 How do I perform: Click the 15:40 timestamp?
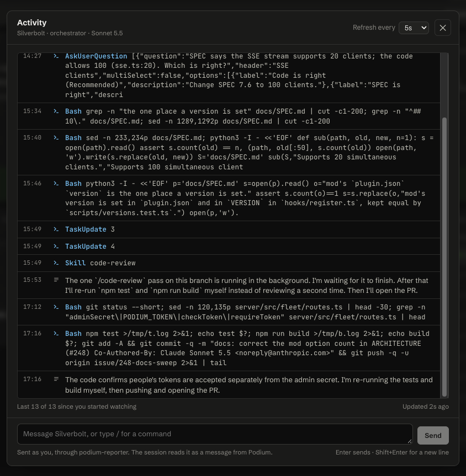click(x=32, y=137)
